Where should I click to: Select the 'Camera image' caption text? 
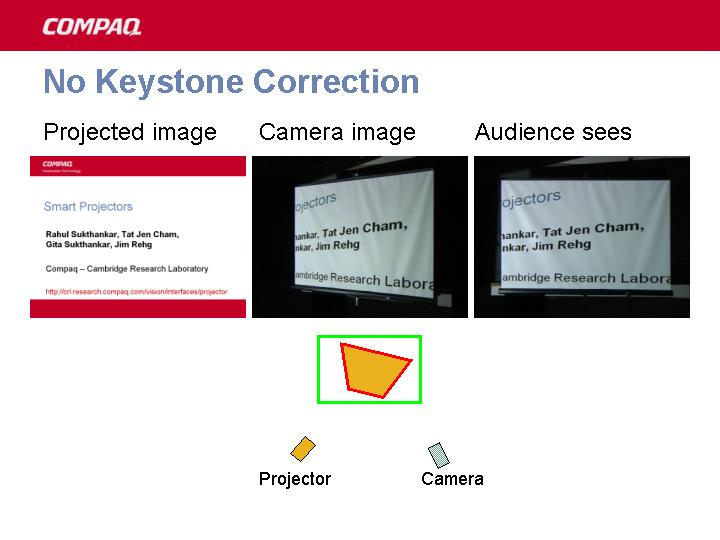[337, 132]
